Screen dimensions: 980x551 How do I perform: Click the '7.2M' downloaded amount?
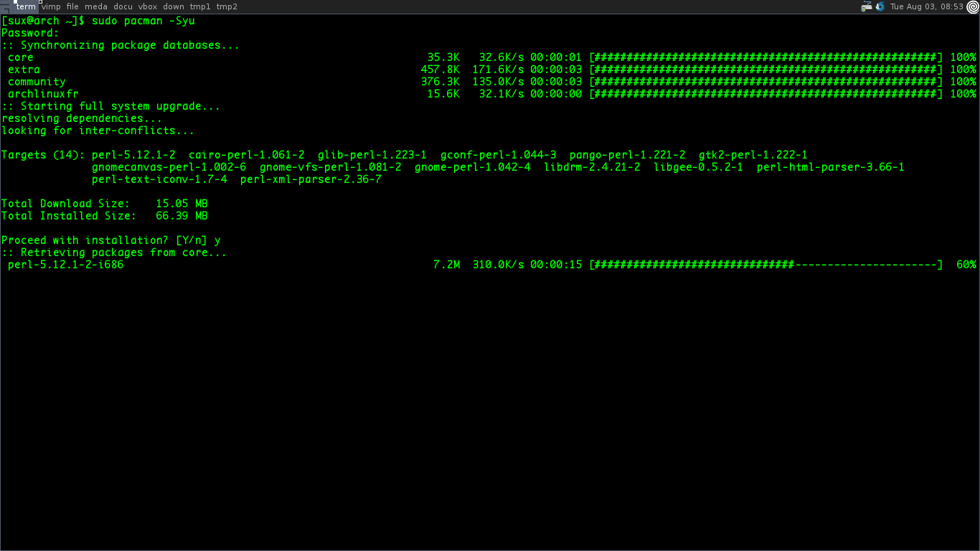tap(447, 265)
